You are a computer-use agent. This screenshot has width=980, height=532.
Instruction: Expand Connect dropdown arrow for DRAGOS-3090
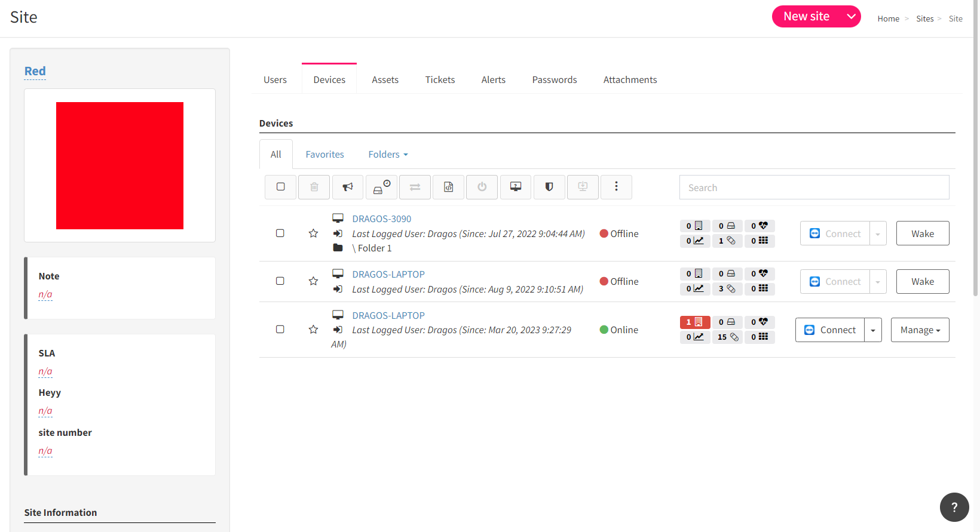tap(877, 233)
